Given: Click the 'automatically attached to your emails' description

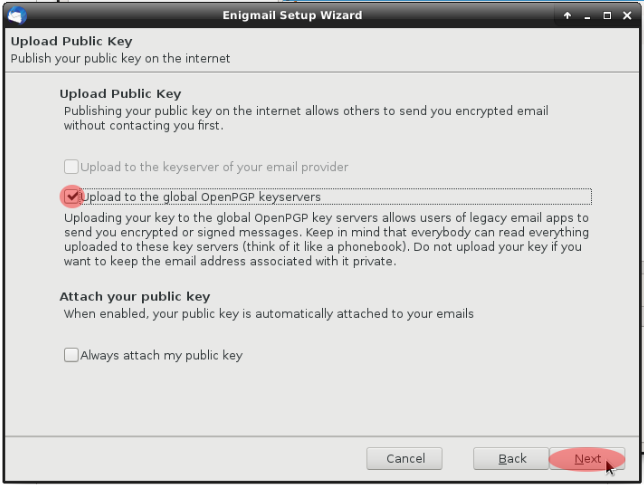Looking at the screenshot, I should [x=268, y=314].
